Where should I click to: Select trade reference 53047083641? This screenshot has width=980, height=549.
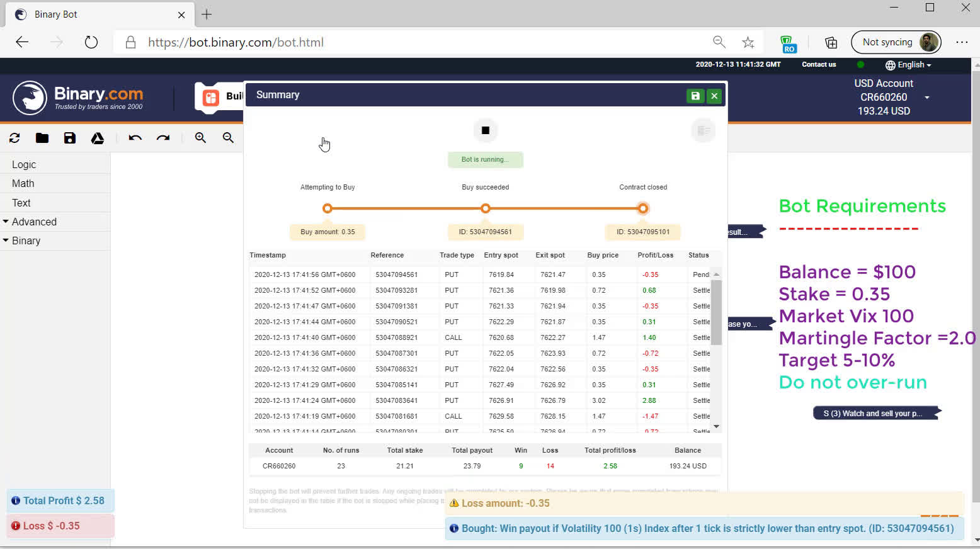396,400
